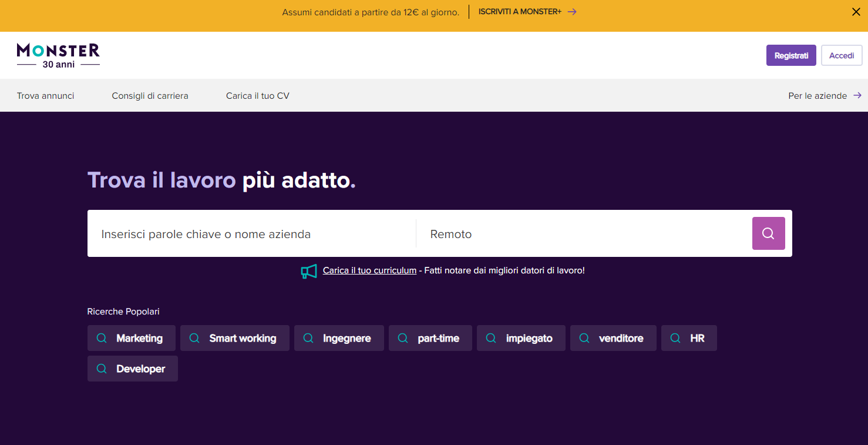
Task: Click the arrow beside Per le aziende
Action: 857,95
